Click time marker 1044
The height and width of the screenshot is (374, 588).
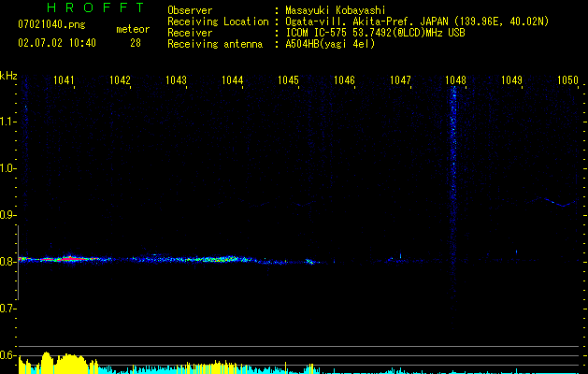click(x=232, y=80)
